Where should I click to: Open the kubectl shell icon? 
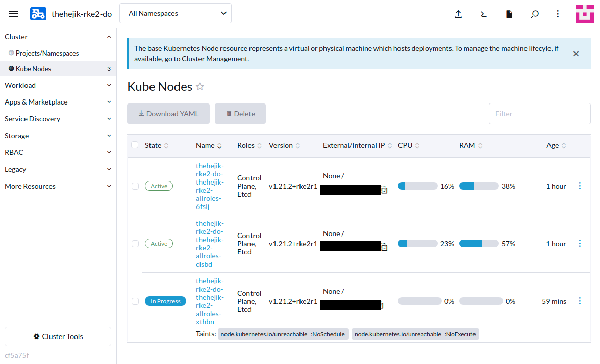(483, 14)
